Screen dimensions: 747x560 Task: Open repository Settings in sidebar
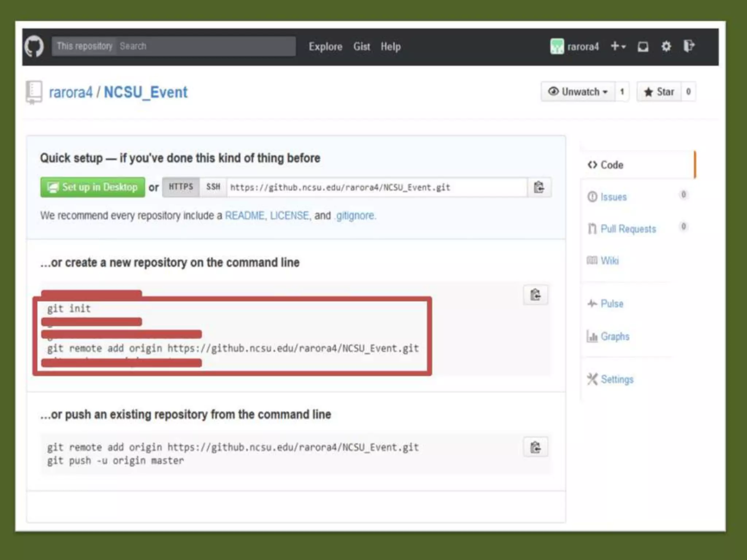click(617, 380)
